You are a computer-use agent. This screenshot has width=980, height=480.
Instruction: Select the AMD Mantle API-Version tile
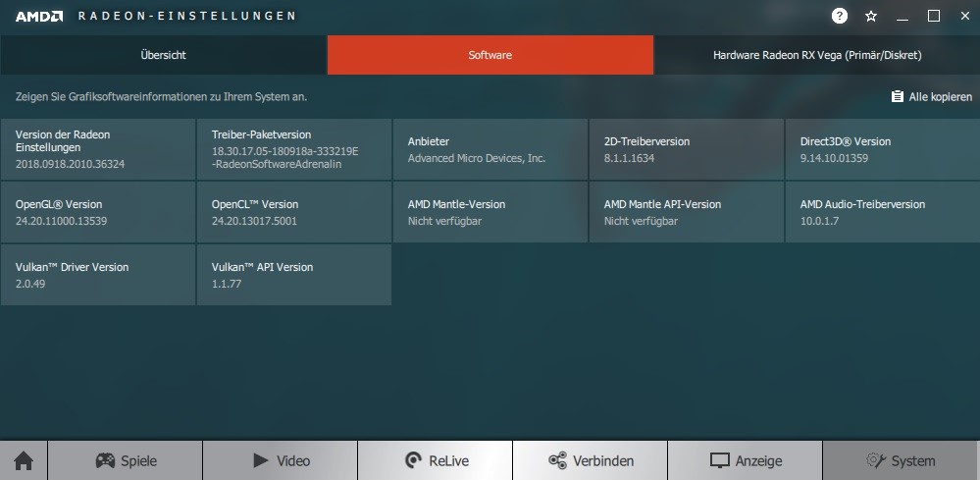(687, 212)
